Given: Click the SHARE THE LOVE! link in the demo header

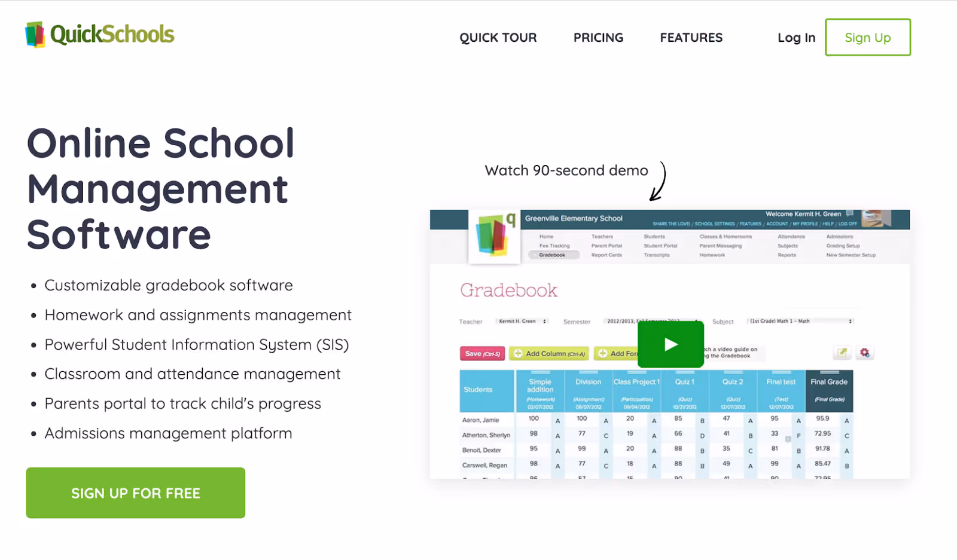Looking at the screenshot, I should pyautogui.click(x=671, y=224).
